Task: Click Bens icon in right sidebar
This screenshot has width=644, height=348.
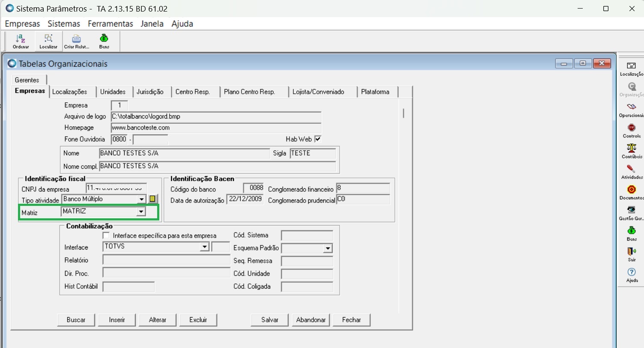Action: coord(632,234)
